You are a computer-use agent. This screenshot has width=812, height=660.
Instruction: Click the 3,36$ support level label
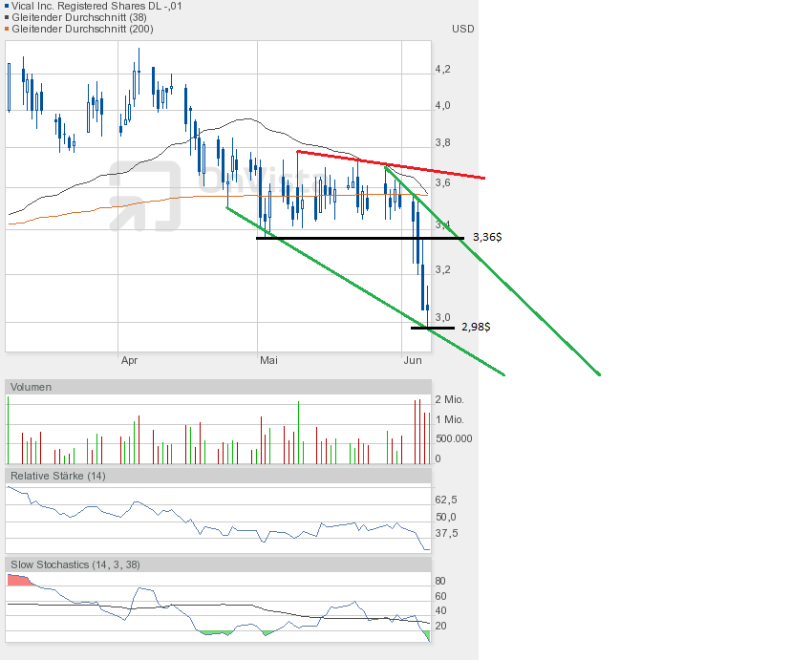click(487, 237)
